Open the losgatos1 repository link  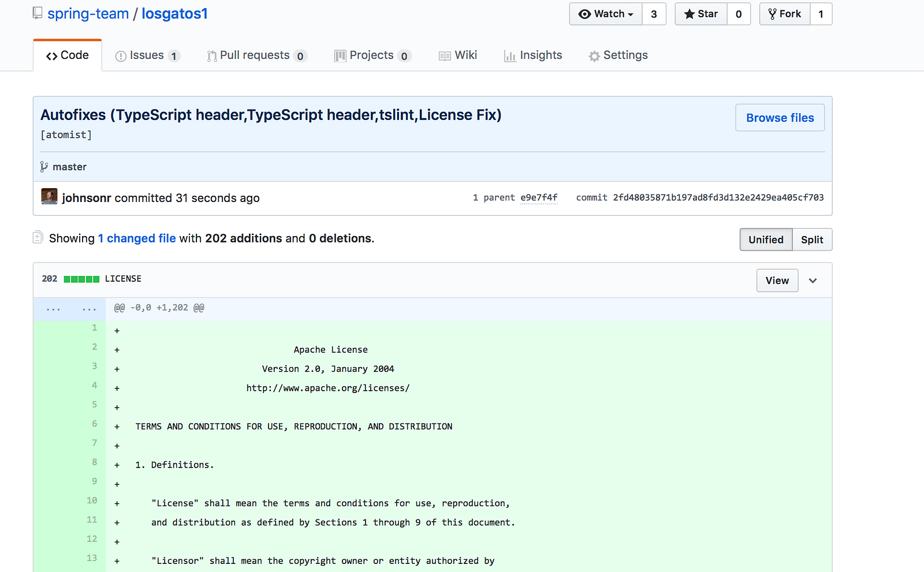(174, 14)
